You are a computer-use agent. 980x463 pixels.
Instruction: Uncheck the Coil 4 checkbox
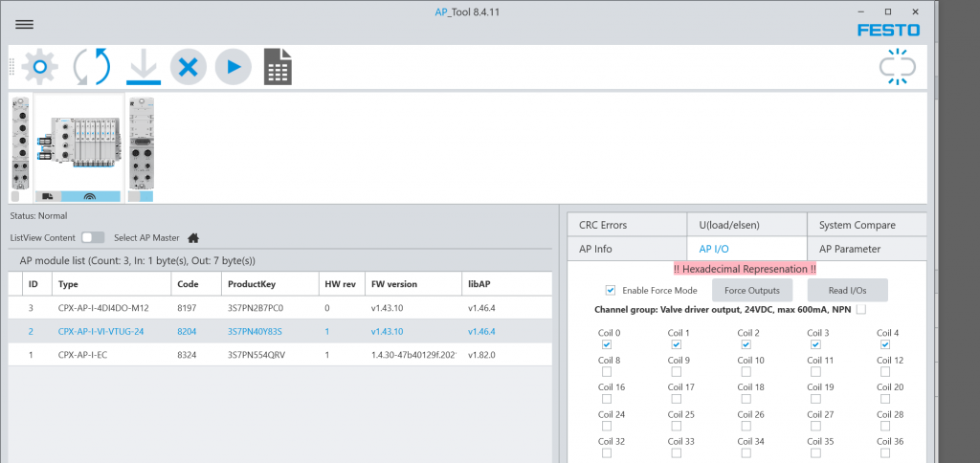click(885, 344)
